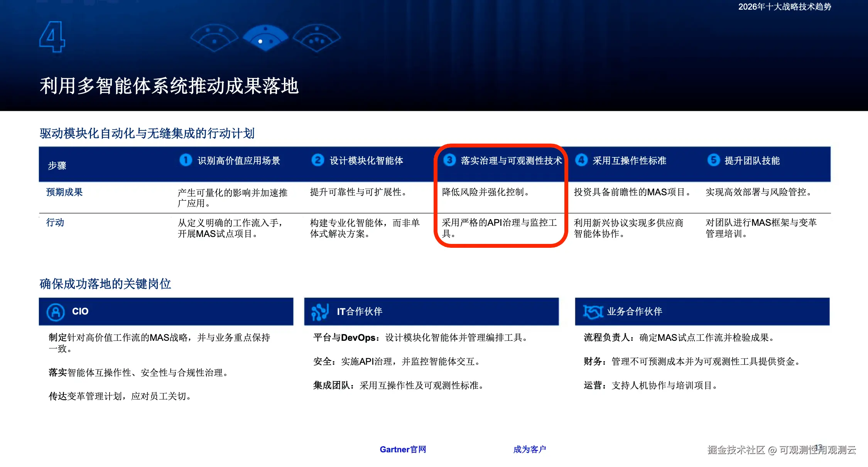Click the 行动 row label

pyautogui.click(x=55, y=223)
